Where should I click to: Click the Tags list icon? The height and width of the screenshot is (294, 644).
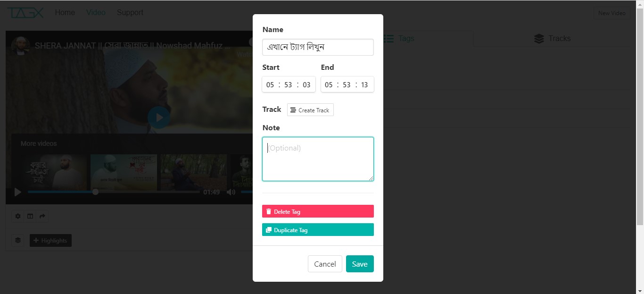click(x=388, y=39)
